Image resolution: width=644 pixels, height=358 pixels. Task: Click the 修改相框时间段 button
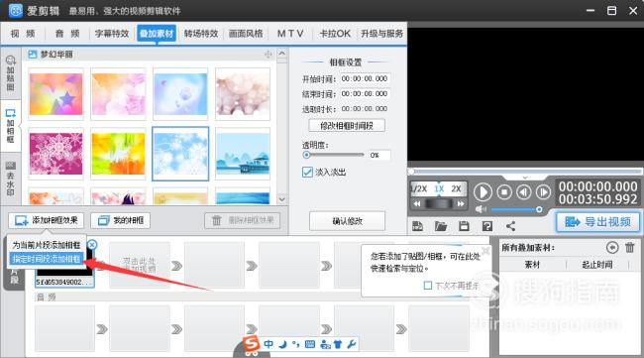347,126
